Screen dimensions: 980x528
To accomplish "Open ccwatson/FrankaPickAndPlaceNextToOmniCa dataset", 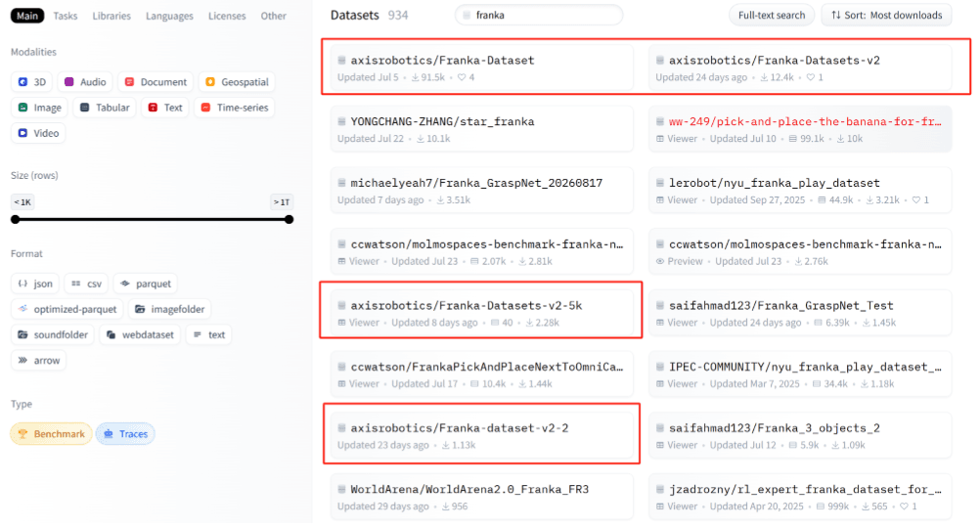I will pyautogui.click(x=482, y=374).
